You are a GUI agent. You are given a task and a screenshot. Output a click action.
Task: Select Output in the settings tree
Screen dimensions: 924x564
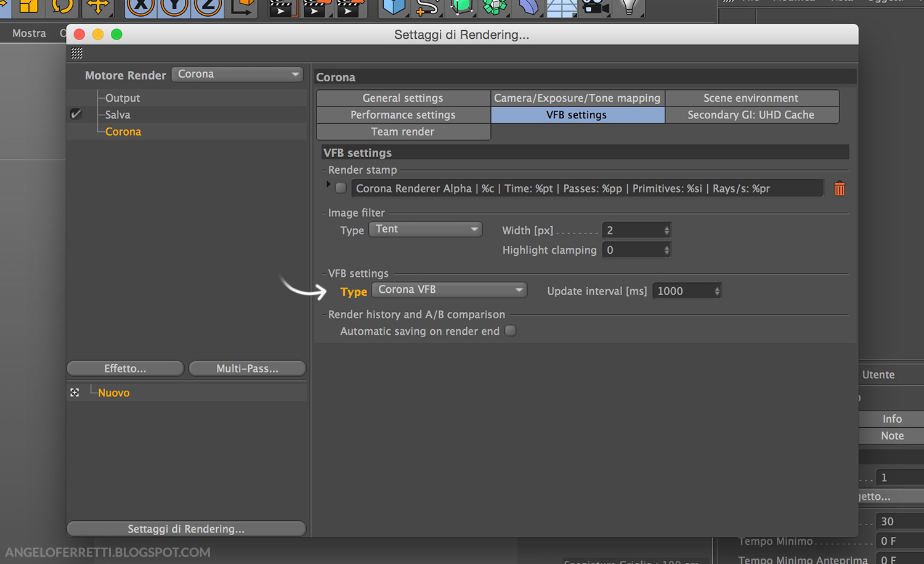(123, 98)
